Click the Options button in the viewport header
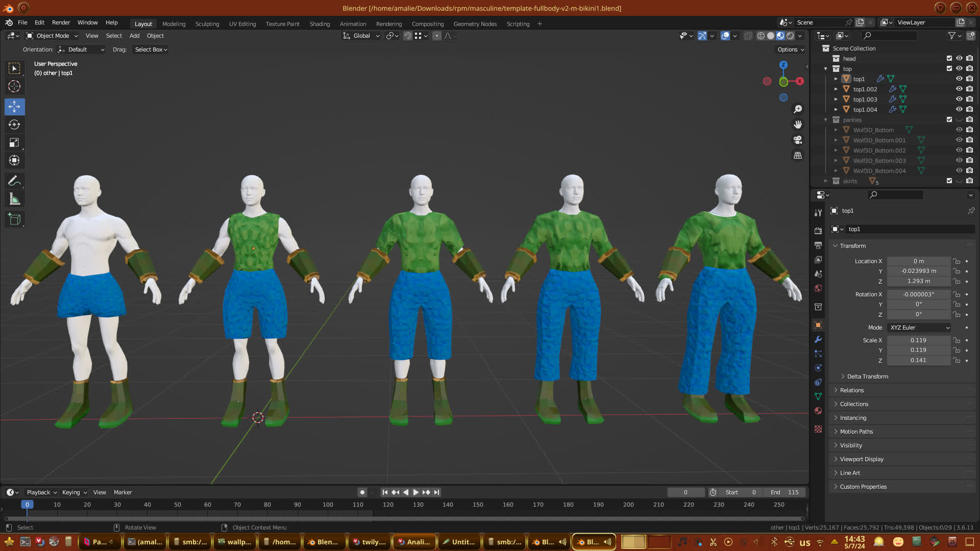This screenshot has height=551, width=980. (790, 49)
